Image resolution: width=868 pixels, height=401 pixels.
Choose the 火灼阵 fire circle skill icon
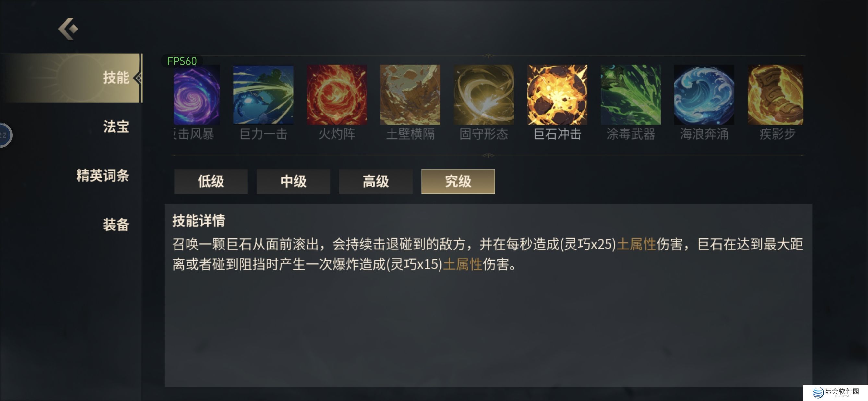(337, 95)
